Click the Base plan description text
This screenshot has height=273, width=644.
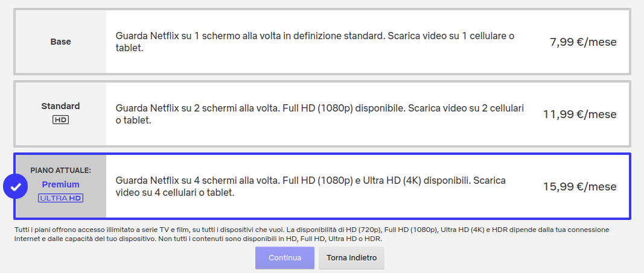pos(315,42)
